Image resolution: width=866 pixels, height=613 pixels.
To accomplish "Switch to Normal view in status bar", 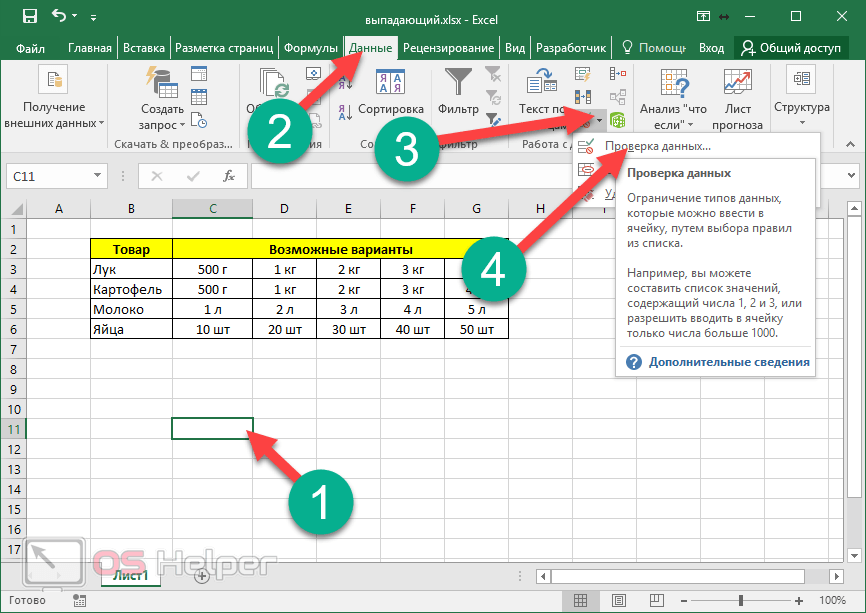I will tap(581, 601).
